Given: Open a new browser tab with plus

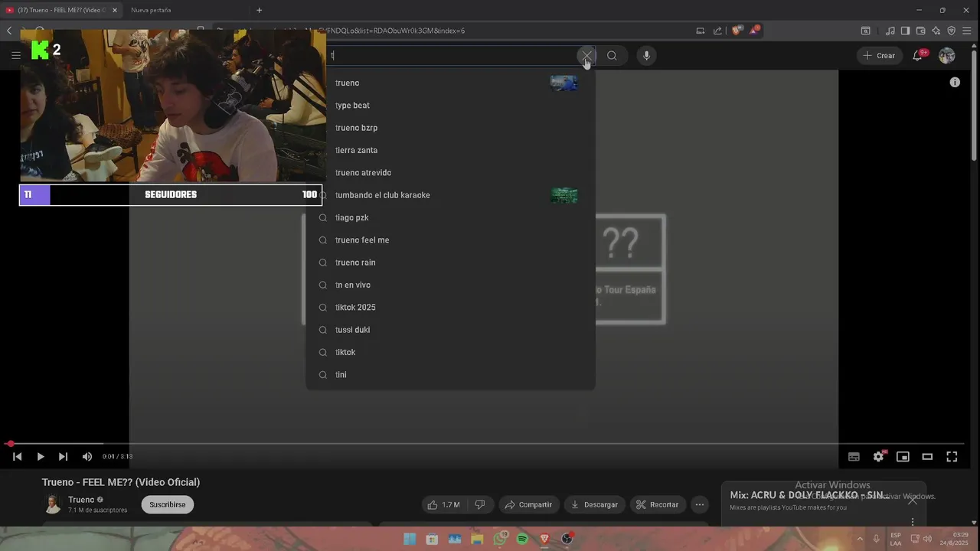Looking at the screenshot, I should click(259, 10).
